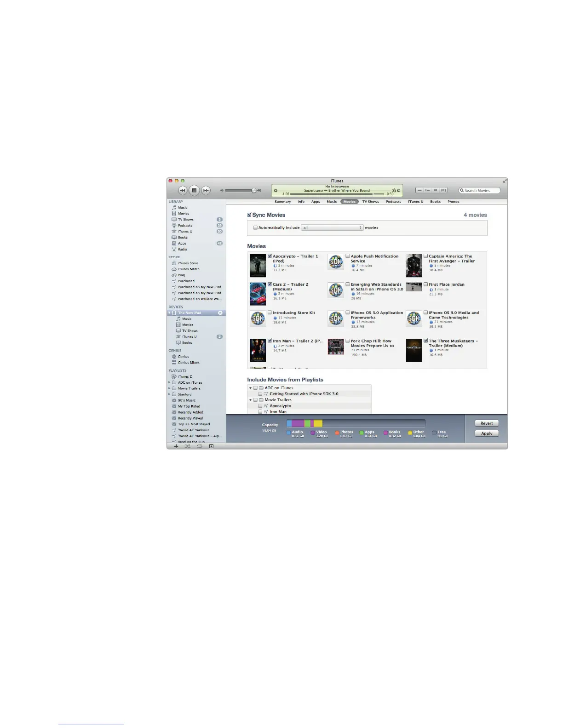Enable the Automatically include checkbox
The width and height of the screenshot is (563, 728).
[255, 227]
